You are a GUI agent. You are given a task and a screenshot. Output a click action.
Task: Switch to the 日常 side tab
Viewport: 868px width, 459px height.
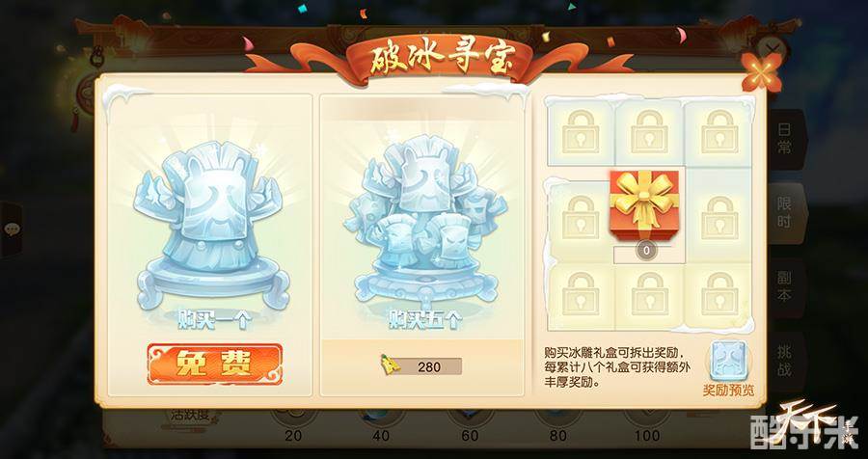click(785, 139)
